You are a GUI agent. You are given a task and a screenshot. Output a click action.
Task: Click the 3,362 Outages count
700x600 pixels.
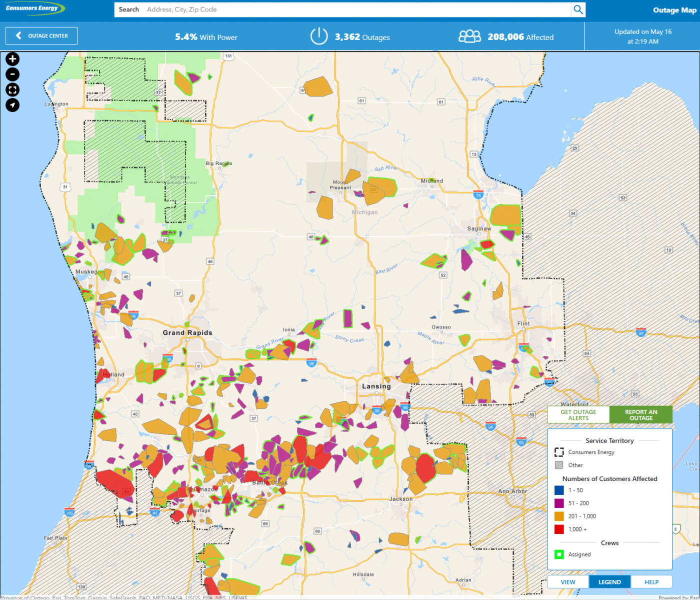[x=362, y=37]
